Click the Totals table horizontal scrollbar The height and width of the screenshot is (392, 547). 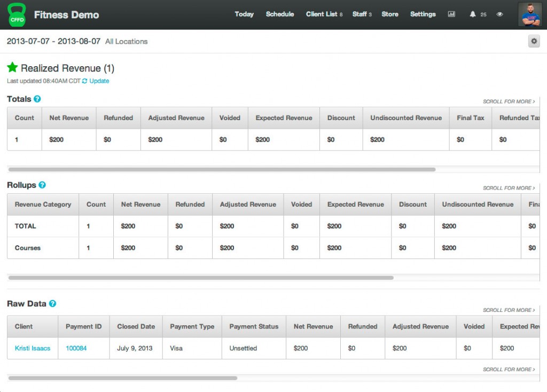click(x=222, y=170)
